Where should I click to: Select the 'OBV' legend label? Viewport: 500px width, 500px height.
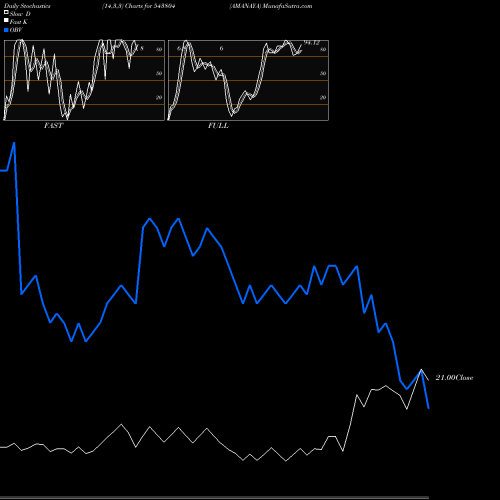click(x=16, y=30)
